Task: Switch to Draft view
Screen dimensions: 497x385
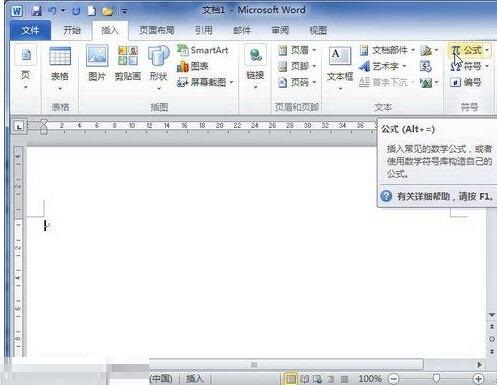Action: click(x=344, y=379)
